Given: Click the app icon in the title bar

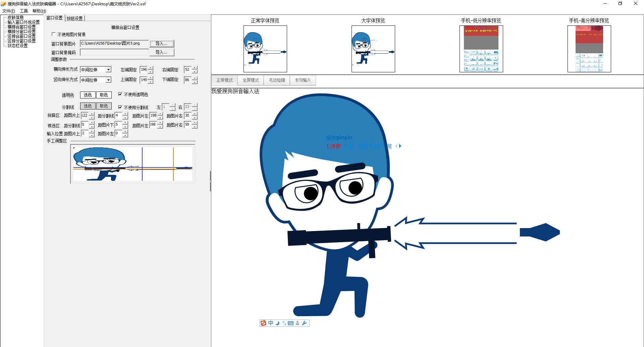Looking at the screenshot, I should point(3,4).
